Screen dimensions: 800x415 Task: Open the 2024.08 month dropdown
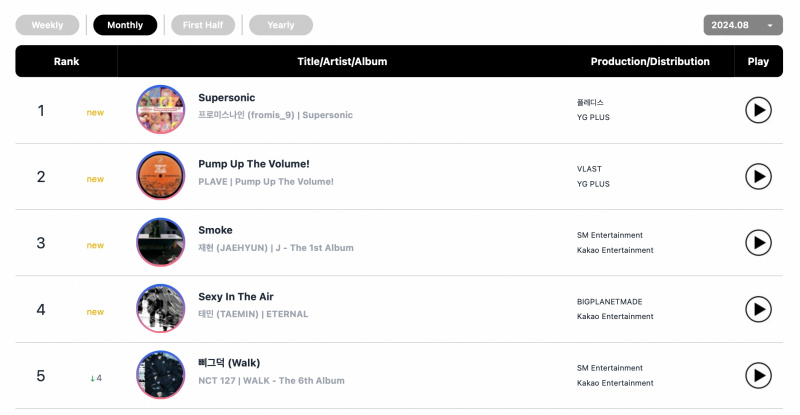point(743,25)
